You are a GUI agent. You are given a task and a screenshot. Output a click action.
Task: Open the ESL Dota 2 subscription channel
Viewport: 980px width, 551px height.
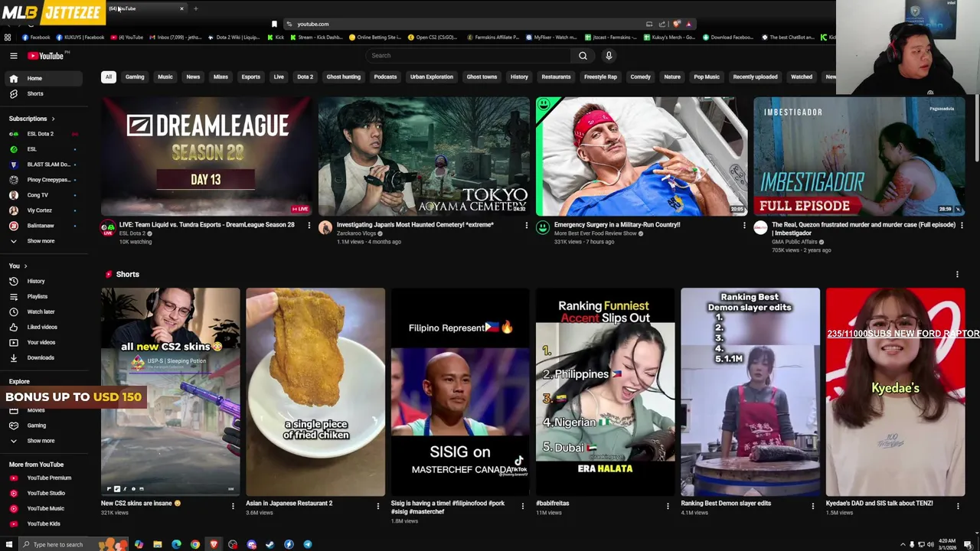(43, 134)
